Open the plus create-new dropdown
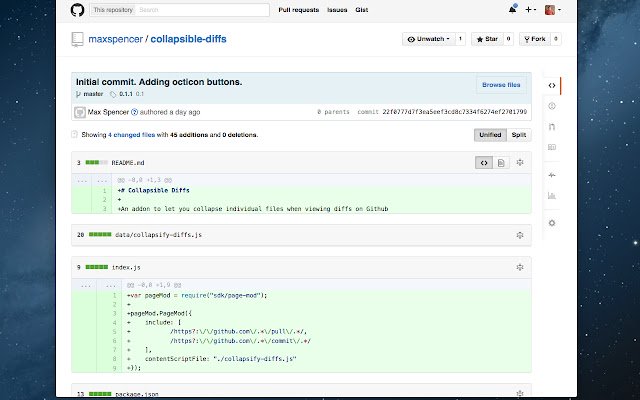This screenshot has width=640, height=400. (530, 10)
